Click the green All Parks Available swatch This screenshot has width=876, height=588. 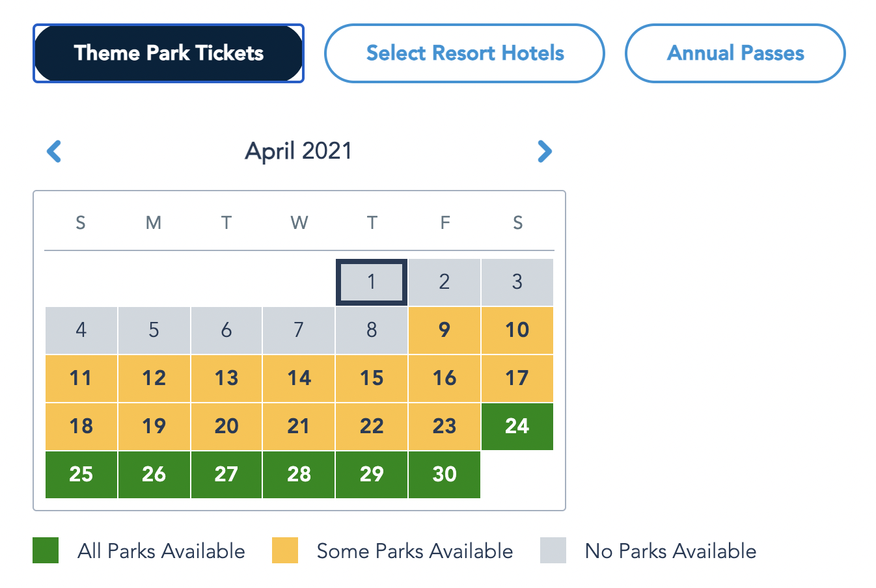(x=46, y=550)
